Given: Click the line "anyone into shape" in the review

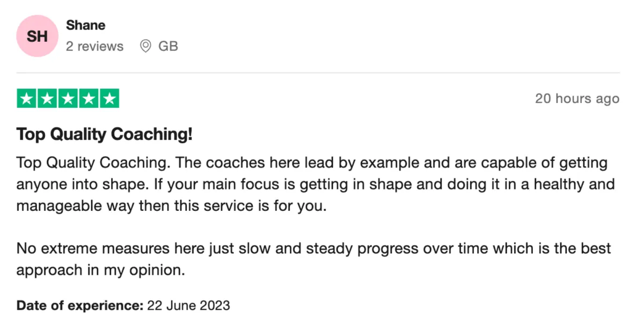Looking at the screenshot, I should pyautogui.click(x=316, y=184).
